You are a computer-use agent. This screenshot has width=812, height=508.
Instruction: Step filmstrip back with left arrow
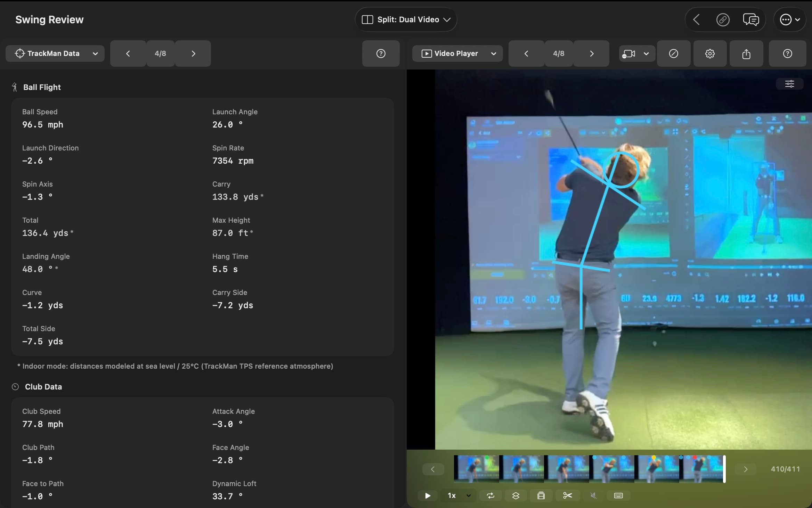tap(433, 469)
